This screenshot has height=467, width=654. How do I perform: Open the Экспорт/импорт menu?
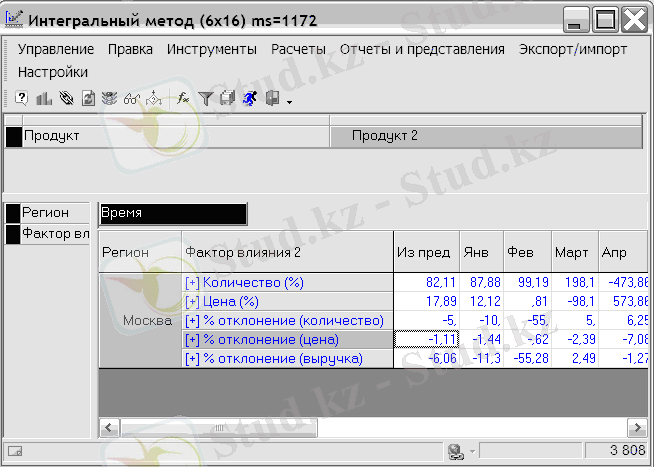coord(573,49)
